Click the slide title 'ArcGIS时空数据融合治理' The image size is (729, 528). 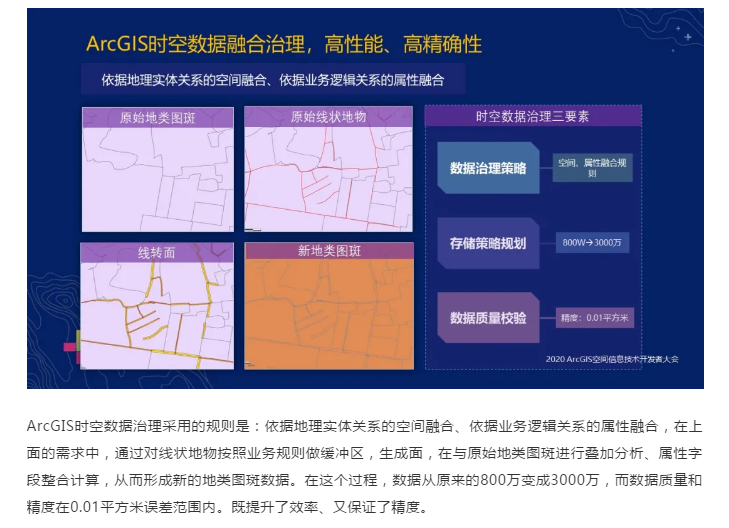pos(195,45)
